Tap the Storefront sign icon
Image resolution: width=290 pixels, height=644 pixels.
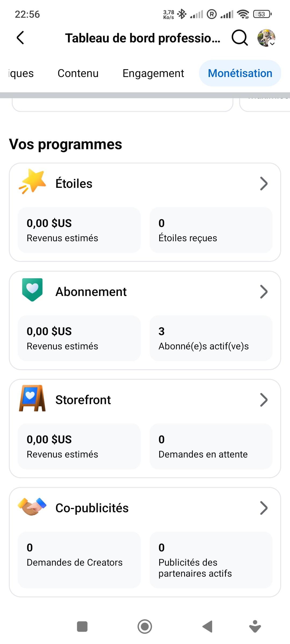pos(32,398)
